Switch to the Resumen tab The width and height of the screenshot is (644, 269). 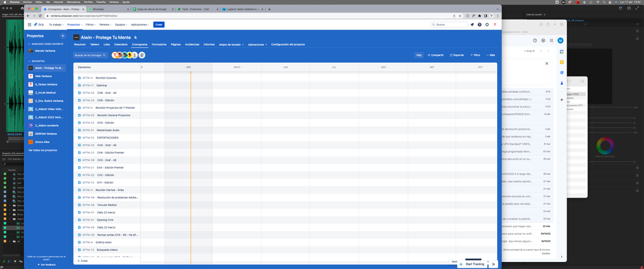80,44
